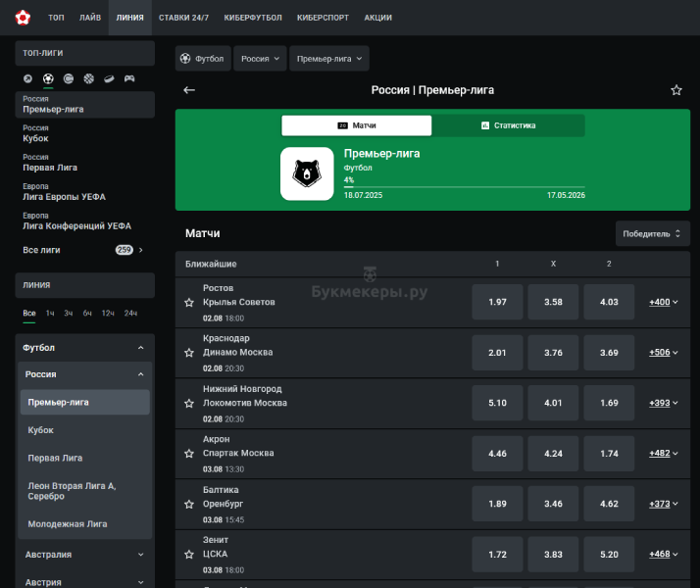The width and height of the screenshot is (700, 588).
Task: Select Лига Европы УЕФА in top leagues
Action: (85, 192)
